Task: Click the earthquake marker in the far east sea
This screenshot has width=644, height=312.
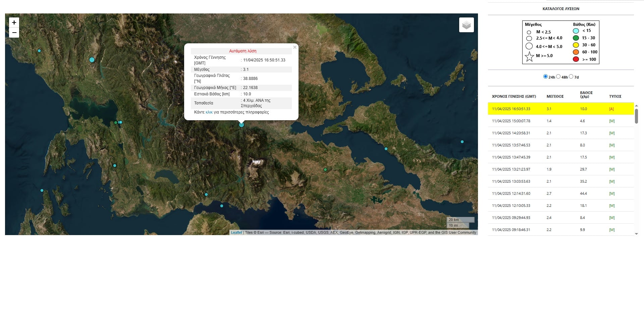Action: (x=462, y=142)
